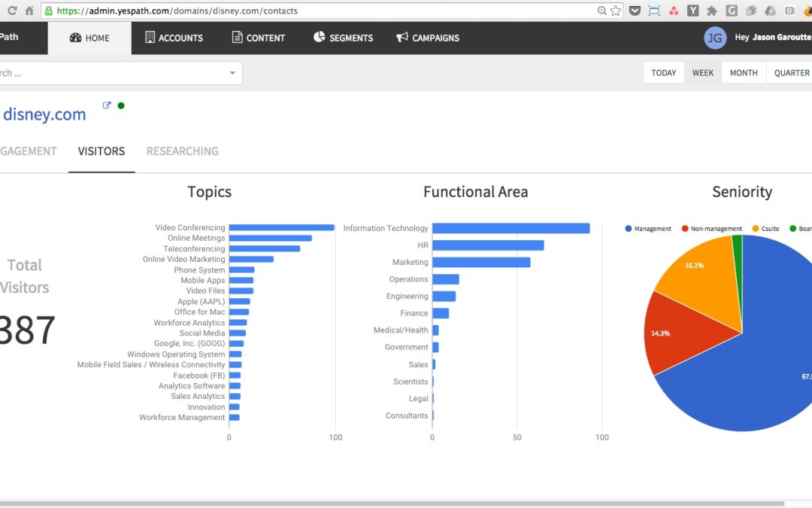Click the Online Video Marketing topic bar
812x508 pixels.
[x=251, y=259]
